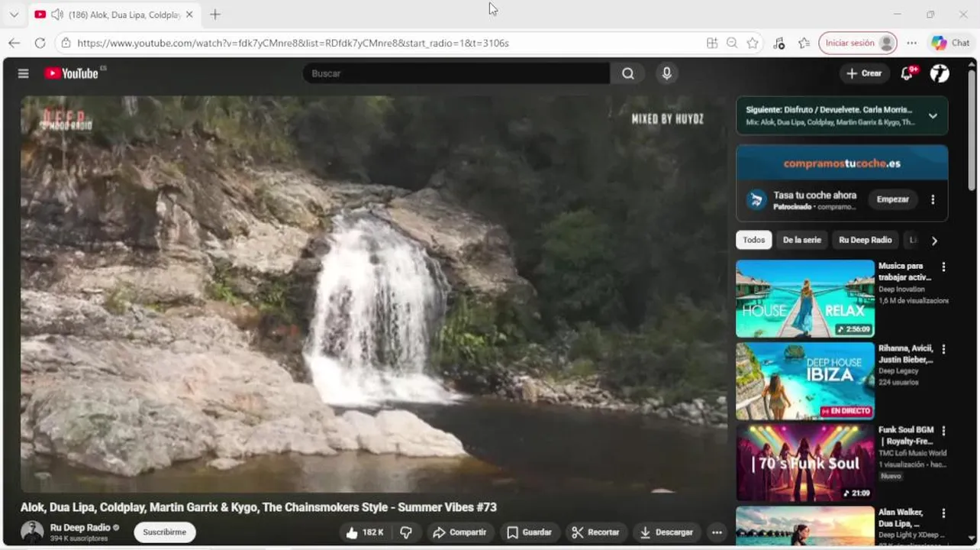Open the tab actions dropdown arrow

coord(14,15)
